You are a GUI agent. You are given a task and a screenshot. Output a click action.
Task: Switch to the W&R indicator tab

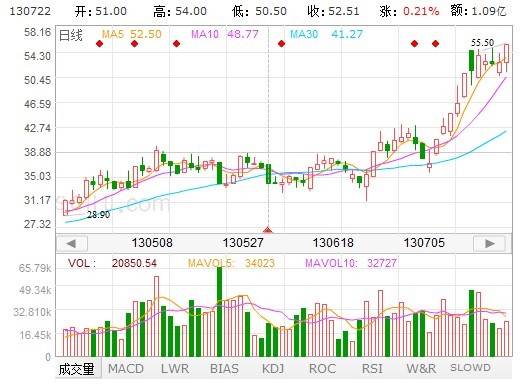coord(421,369)
